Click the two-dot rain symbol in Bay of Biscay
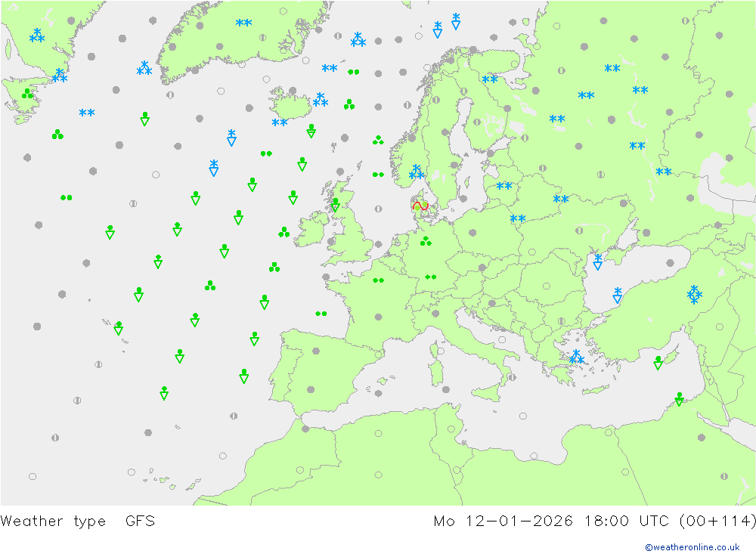Image resolution: width=756 pixels, height=554 pixels. [x=321, y=314]
